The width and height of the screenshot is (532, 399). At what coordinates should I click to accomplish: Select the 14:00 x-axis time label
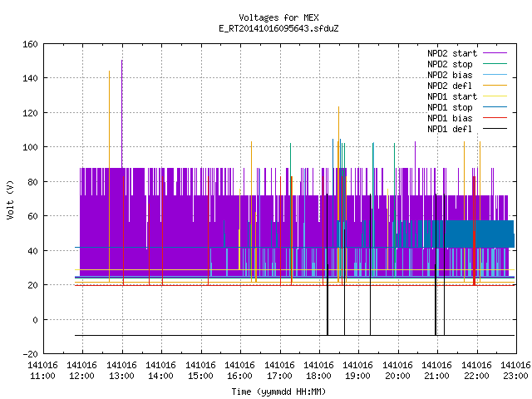tap(160, 377)
